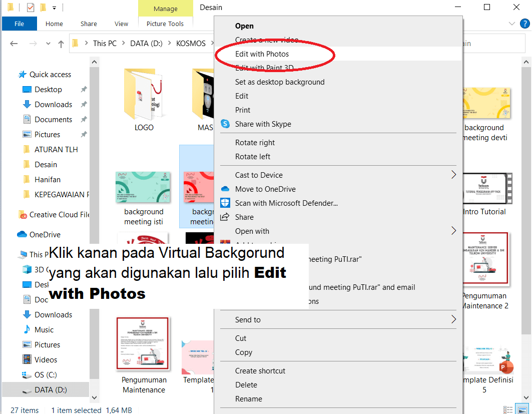
Task: Switch to the View ribbon tab
Action: (121, 24)
